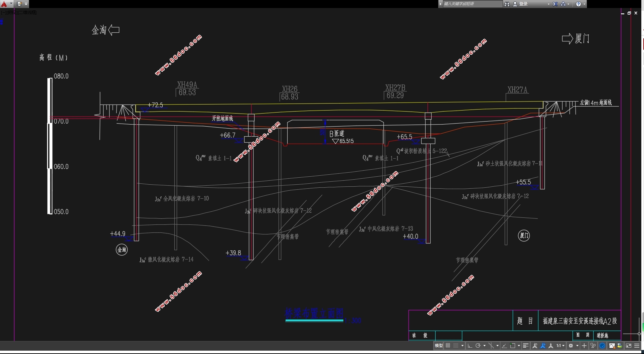This screenshot has height=354, width=644.
Task: Open the status bar customization menu
Action: tap(637, 346)
